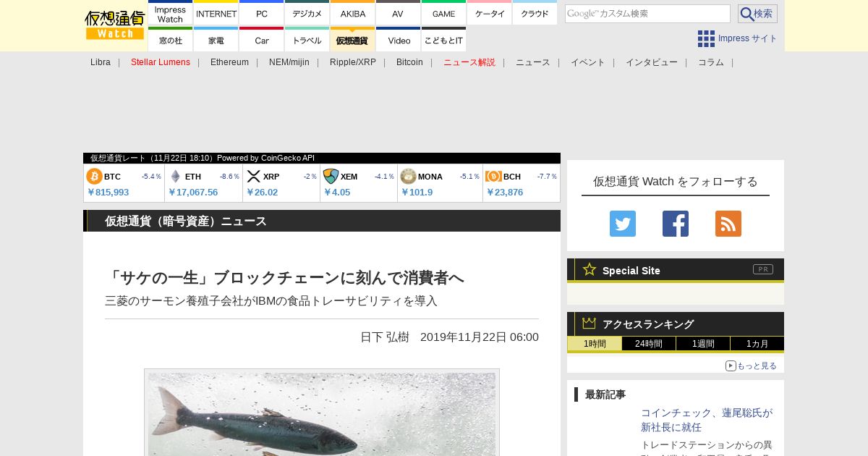Open the ニュース解説 section link

click(469, 62)
